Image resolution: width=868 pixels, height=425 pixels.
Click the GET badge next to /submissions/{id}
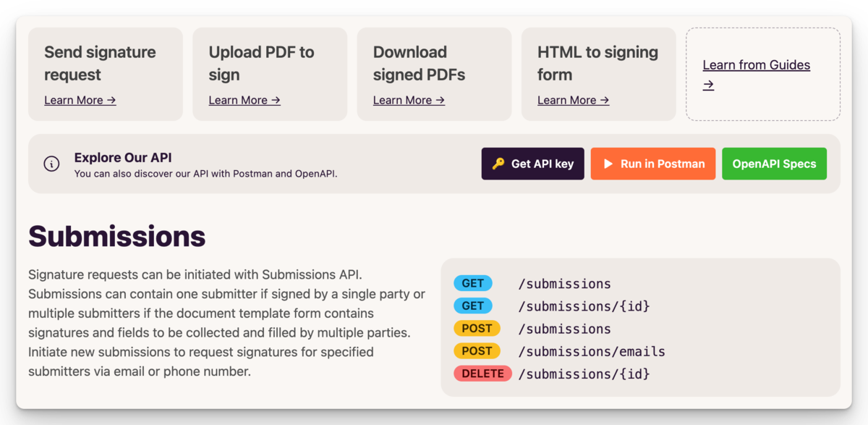(x=473, y=306)
